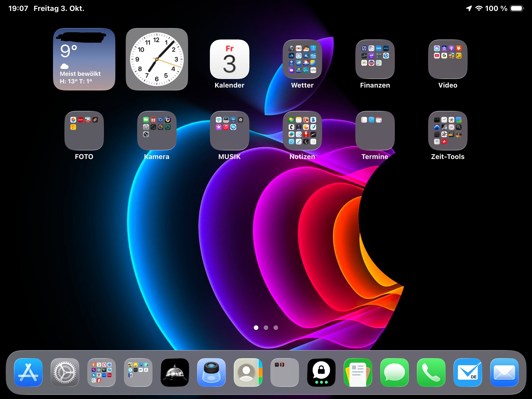Open the lock chat bubble app

click(x=321, y=372)
